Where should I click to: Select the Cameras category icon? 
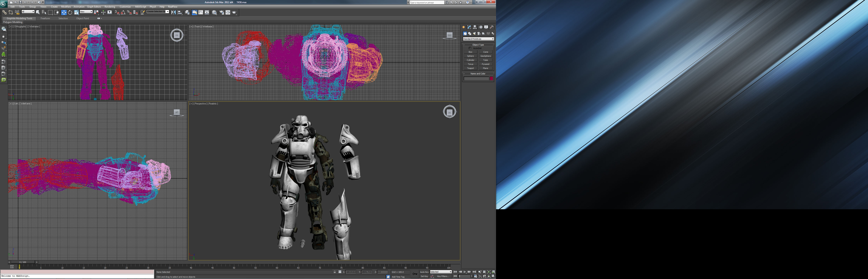pyautogui.click(x=479, y=34)
